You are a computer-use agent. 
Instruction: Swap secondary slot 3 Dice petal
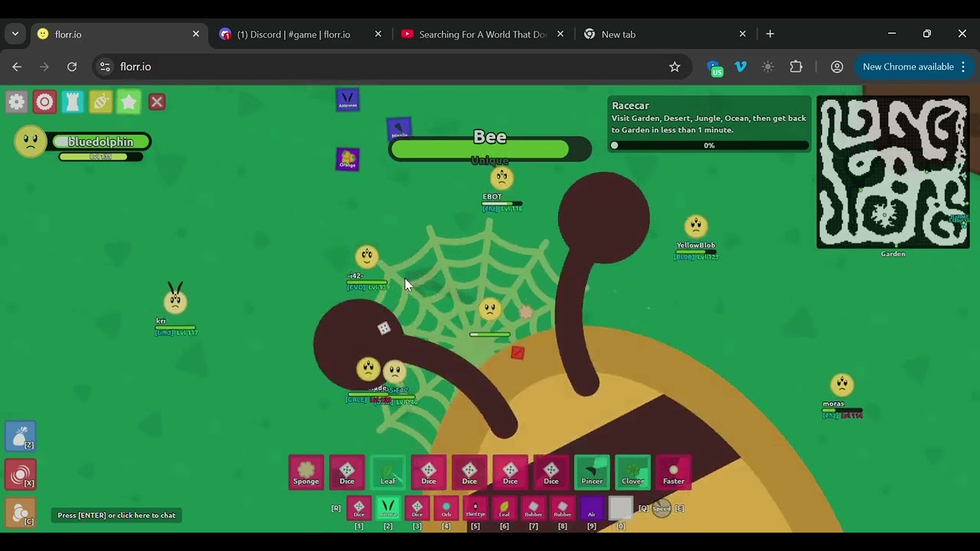417,507
